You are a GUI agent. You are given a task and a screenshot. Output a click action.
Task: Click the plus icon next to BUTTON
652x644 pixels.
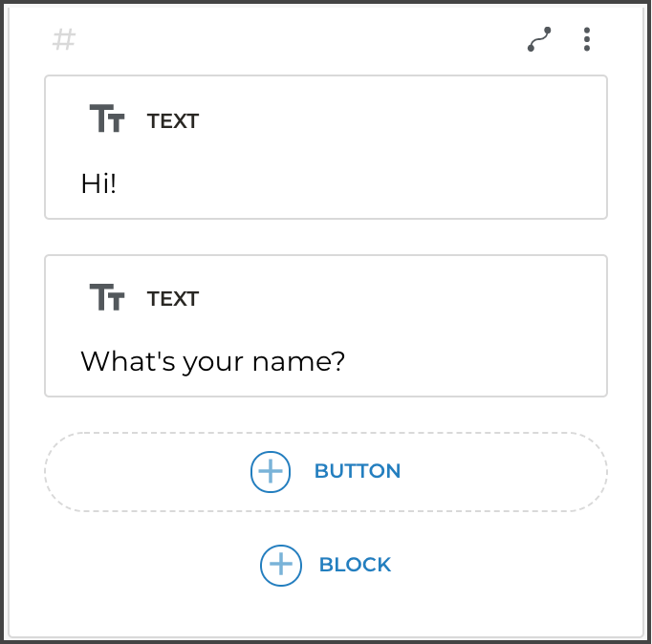click(271, 471)
